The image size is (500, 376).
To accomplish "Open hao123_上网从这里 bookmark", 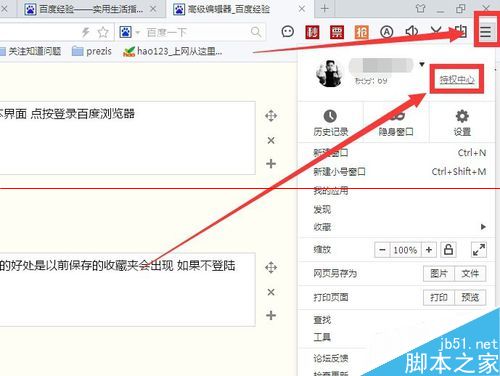I will [173, 51].
